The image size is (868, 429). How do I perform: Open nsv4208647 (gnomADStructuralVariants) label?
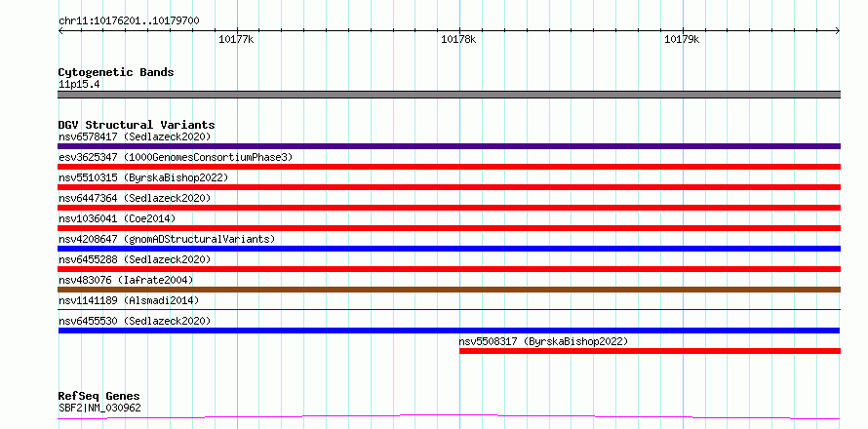click(167, 239)
